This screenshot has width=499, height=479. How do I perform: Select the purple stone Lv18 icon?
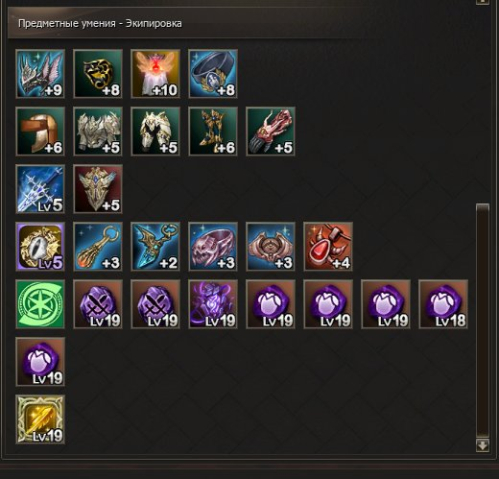click(x=444, y=304)
